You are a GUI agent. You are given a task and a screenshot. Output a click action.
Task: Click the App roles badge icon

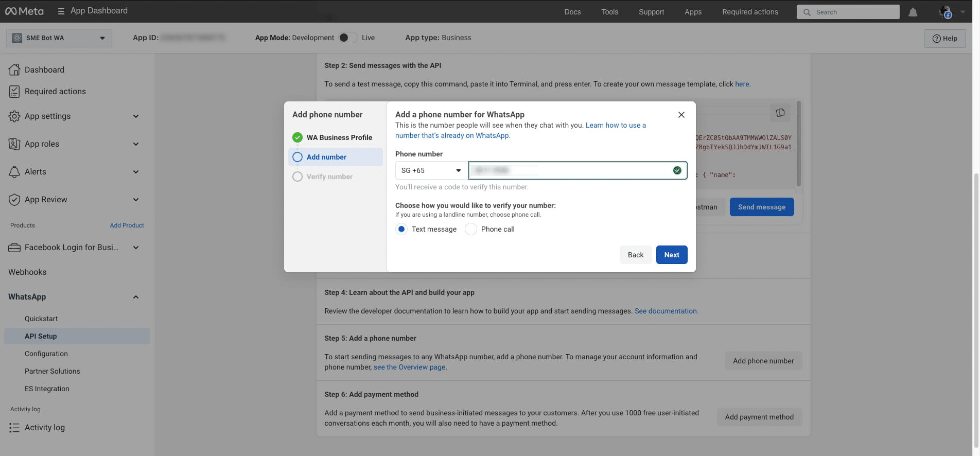[14, 144]
